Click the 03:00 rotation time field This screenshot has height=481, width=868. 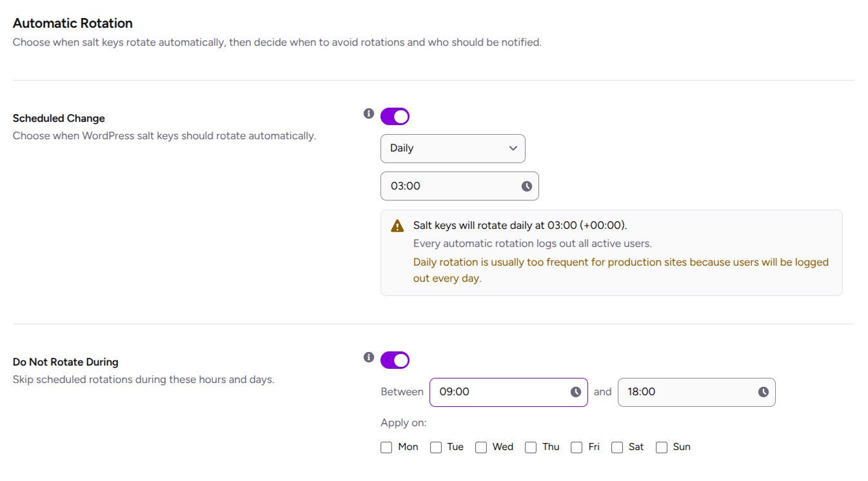click(460, 186)
